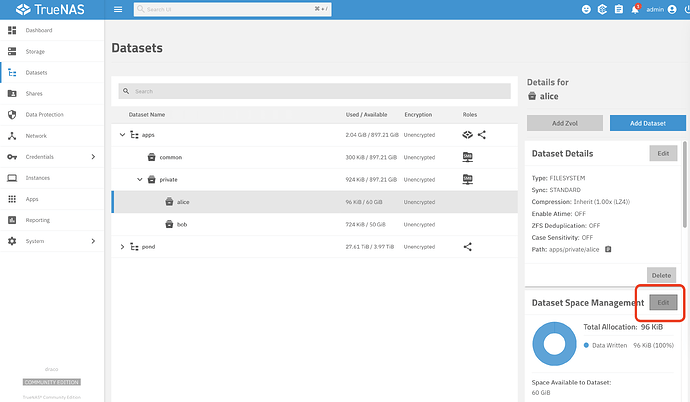Screen dimensions: 690x402
Task: Select the apps dataset name
Action: point(148,135)
